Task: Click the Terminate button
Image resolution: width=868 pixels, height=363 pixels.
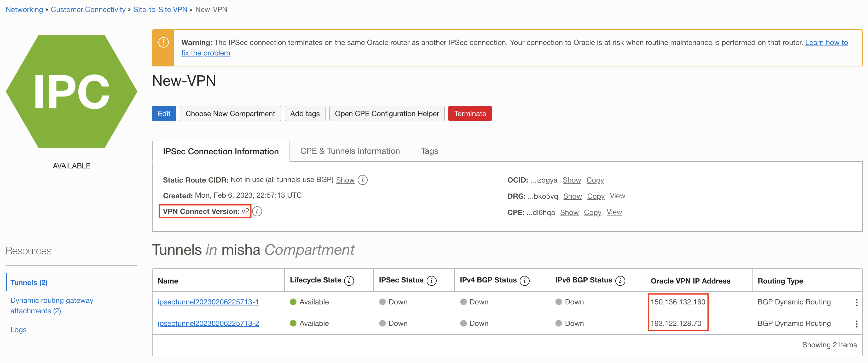Action: click(x=470, y=113)
